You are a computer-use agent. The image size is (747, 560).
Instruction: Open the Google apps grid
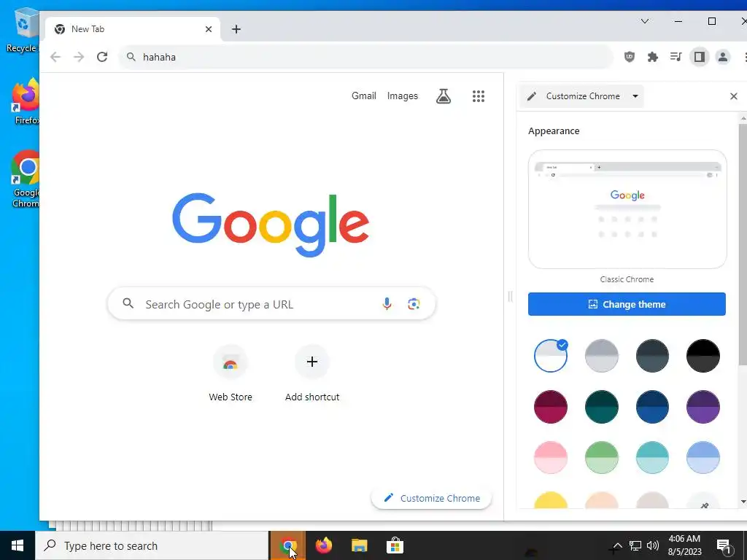click(x=479, y=96)
